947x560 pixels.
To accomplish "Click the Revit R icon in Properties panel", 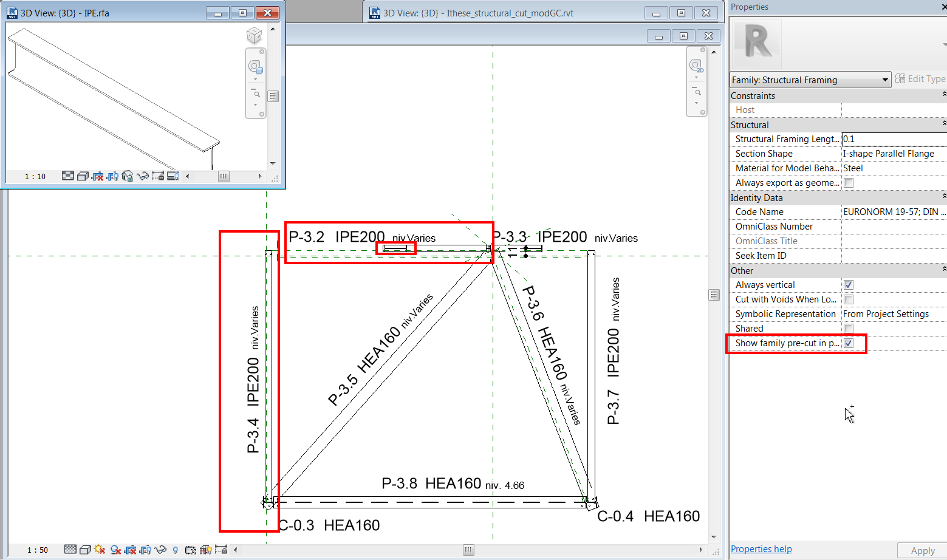I will (756, 43).
